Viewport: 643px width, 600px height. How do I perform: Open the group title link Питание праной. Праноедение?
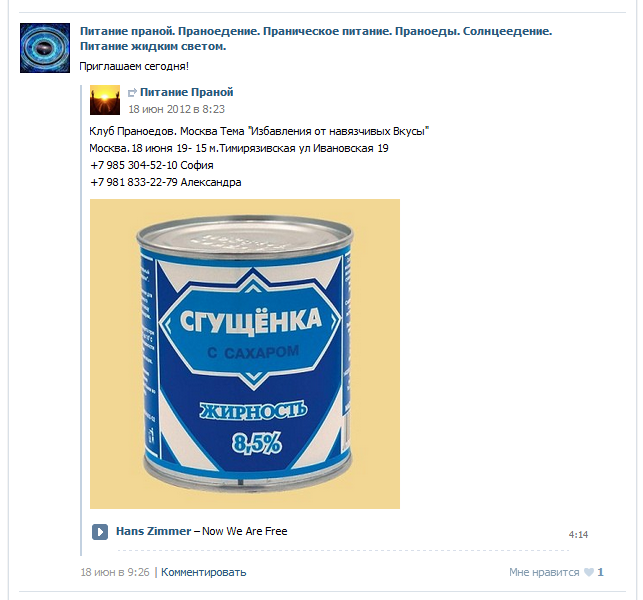[316, 39]
